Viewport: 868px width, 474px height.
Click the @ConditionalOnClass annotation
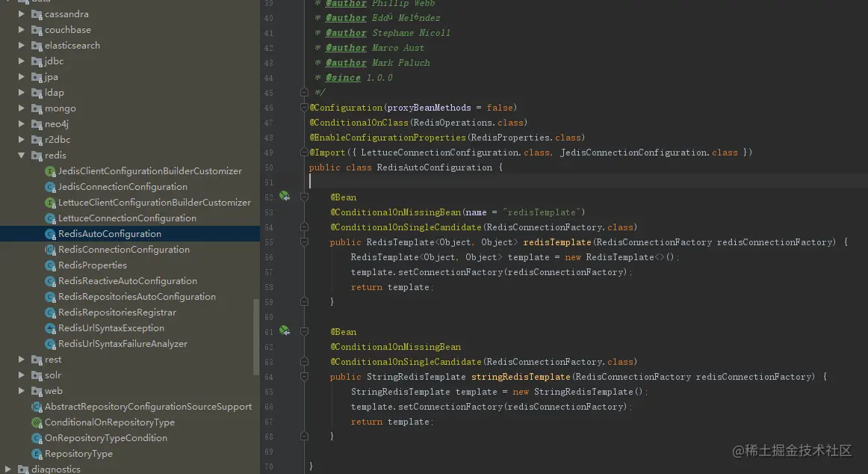[x=358, y=123]
